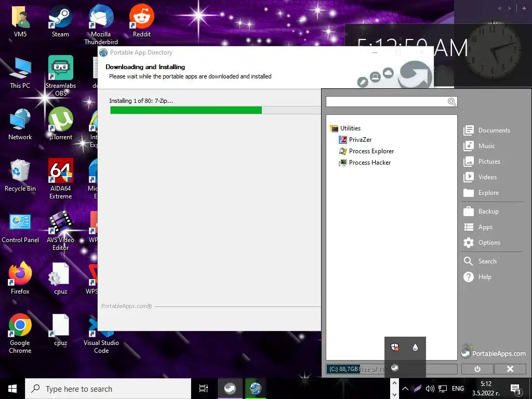Image resolution: width=532 pixels, height=399 pixels.
Task: Open the clock and date flyout
Action: pyautogui.click(x=486, y=389)
